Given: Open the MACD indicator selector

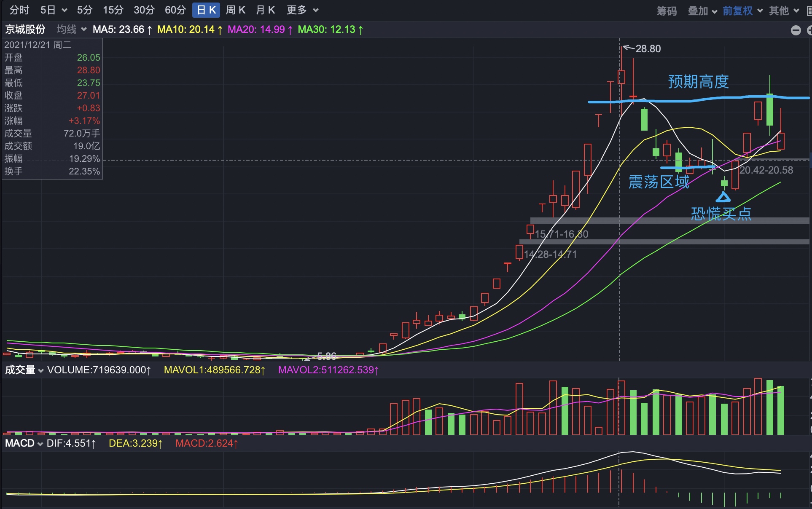Looking at the screenshot, I should pyautogui.click(x=24, y=443).
